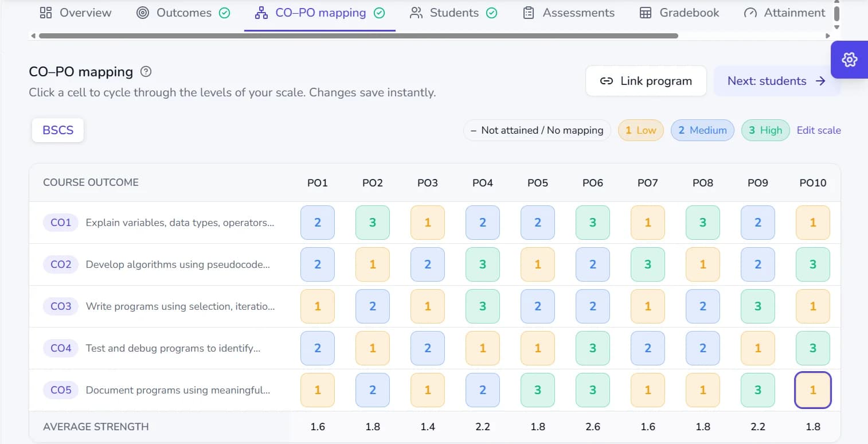
Task: Click "Develop algorithms using pseudocode…" text
Action: [178, 264]
